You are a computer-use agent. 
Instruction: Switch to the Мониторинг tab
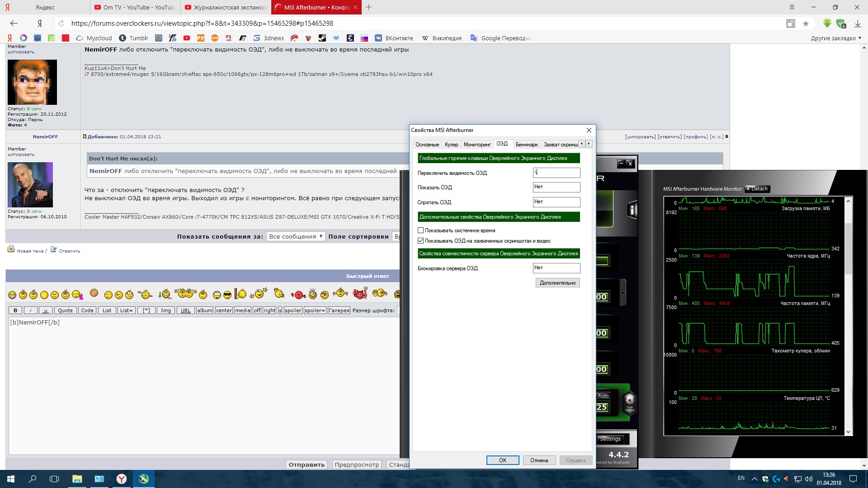point(477,145)
